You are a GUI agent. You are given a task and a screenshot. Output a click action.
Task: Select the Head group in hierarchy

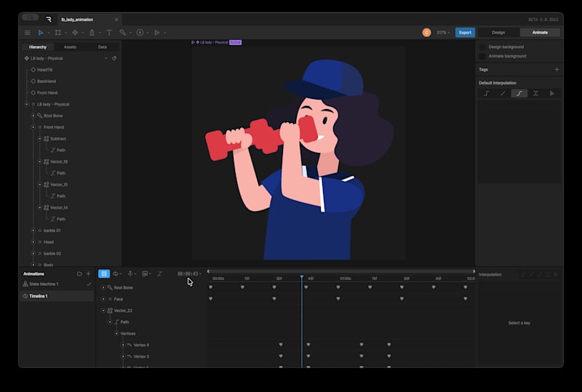pyautogui.click(x=49, y=242)
